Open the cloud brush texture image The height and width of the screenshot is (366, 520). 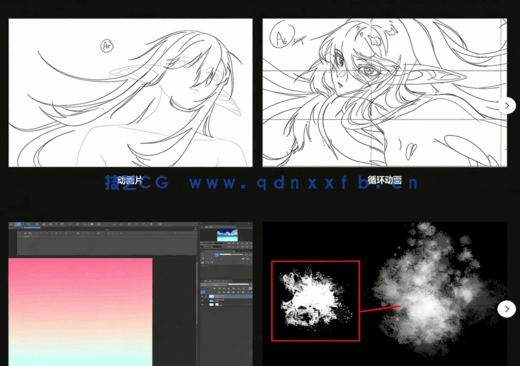[x=385, y=294]
